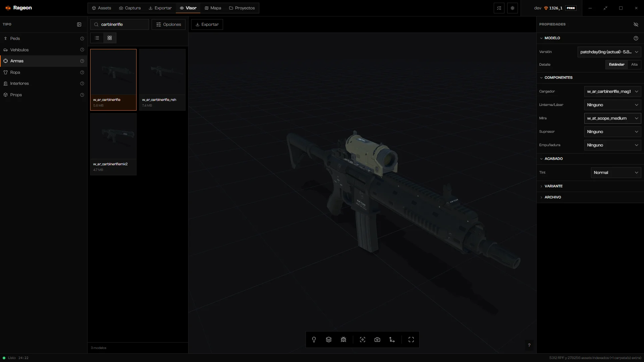Open the Supresor dropdown

(612, 132)
